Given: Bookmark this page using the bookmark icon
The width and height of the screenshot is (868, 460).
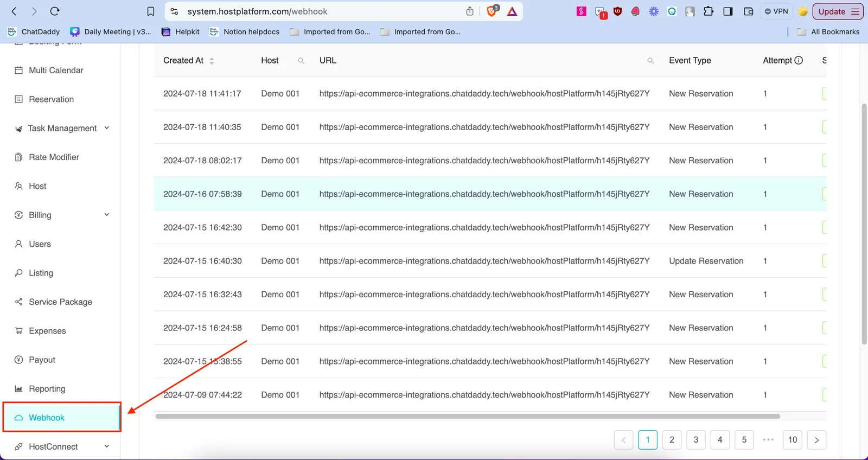Looking at the screenshot, I should (151, 11).
